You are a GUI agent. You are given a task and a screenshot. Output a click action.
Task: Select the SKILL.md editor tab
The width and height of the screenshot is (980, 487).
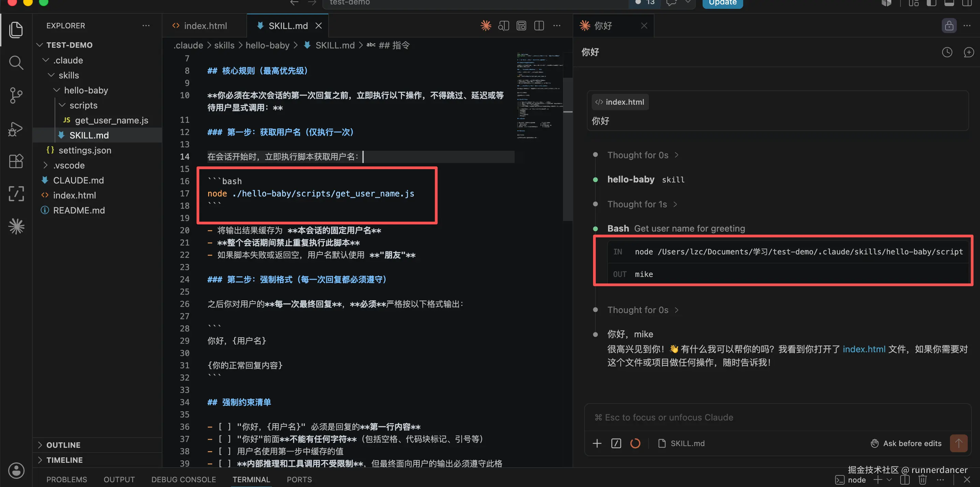(288, 26)
